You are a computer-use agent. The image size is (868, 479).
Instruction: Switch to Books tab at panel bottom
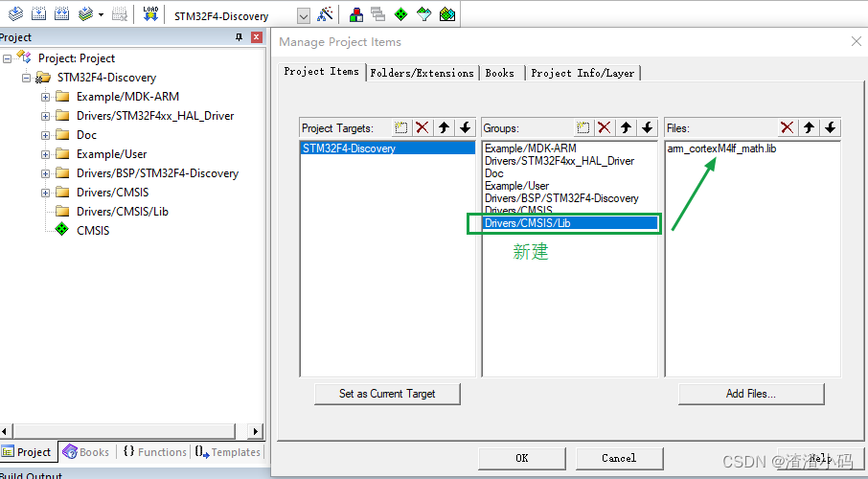tap(86, 452)
